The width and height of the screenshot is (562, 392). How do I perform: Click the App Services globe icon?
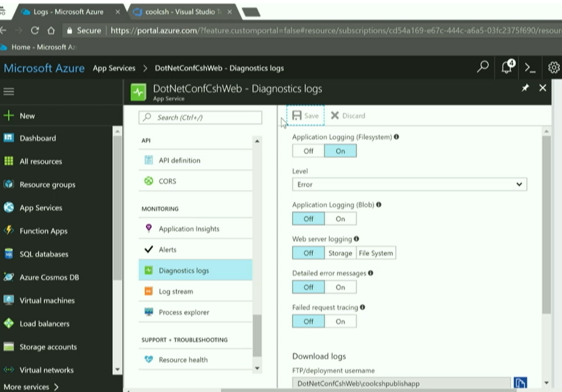(9, 208)
